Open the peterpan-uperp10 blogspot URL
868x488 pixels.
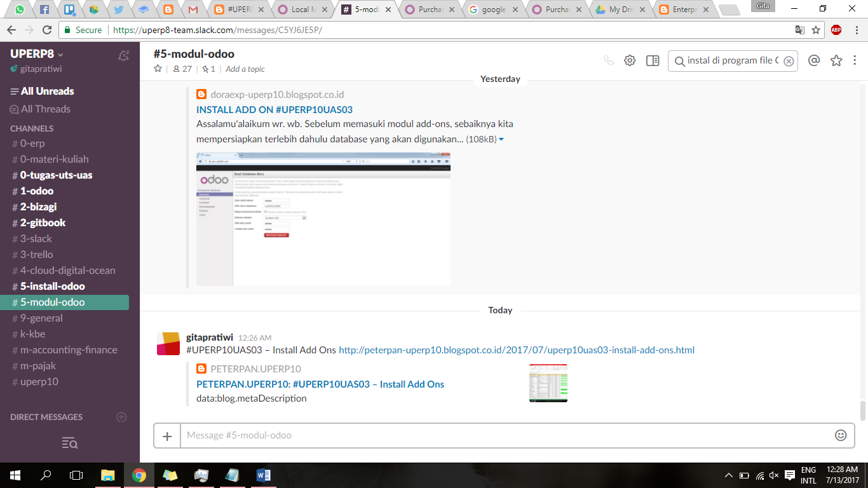tap(517, 350)
